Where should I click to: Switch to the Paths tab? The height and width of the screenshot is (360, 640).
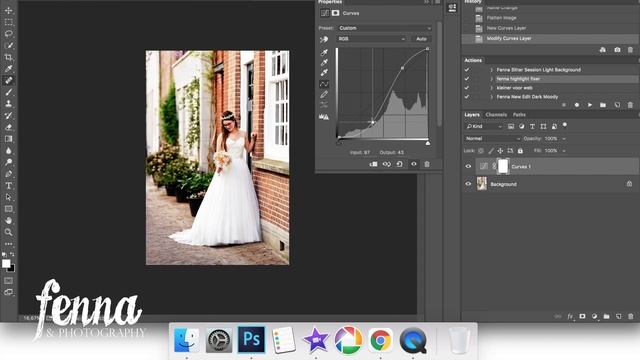click(x=519, y=115)
